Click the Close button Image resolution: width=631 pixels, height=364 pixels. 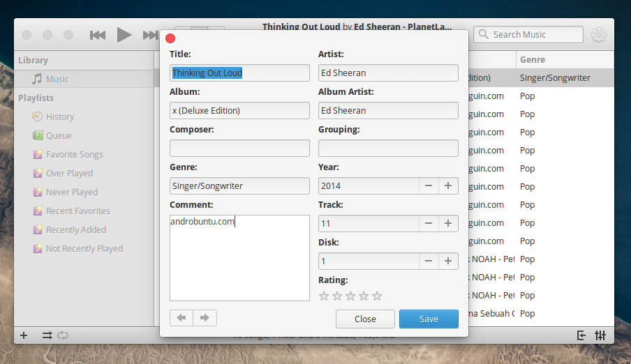(x=365, y=319)
